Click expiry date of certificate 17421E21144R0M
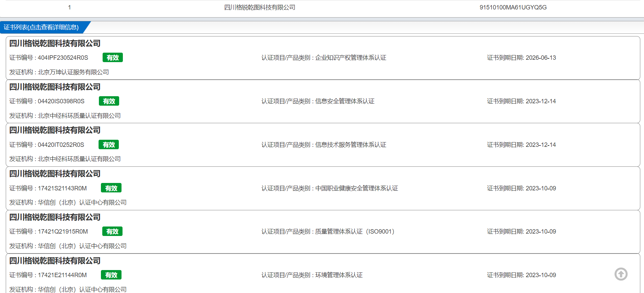Viewport: 644px width, 293px height. (x=541, y=275)
